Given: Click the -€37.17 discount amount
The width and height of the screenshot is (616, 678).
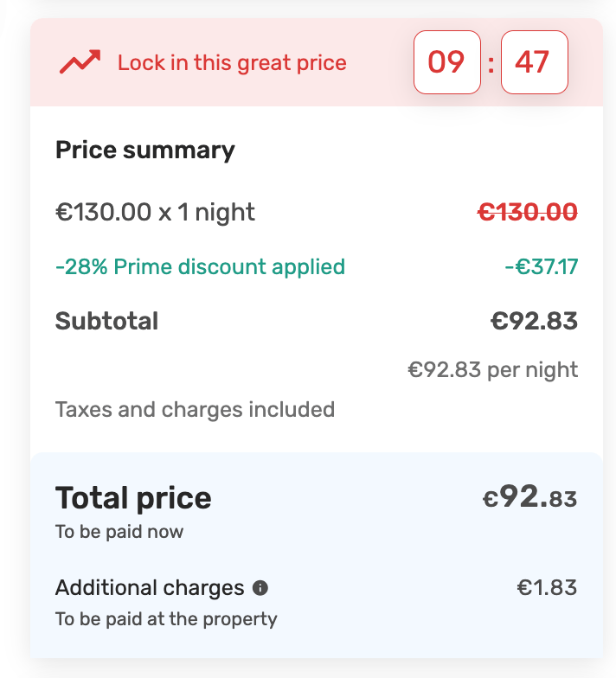Looking at the screenshot, I should (x=541, y=266).
